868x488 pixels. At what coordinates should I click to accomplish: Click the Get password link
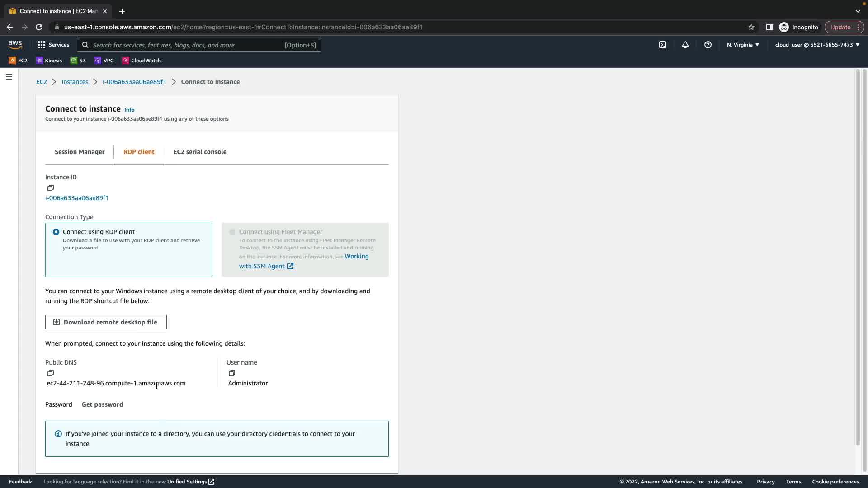[102, 404]
